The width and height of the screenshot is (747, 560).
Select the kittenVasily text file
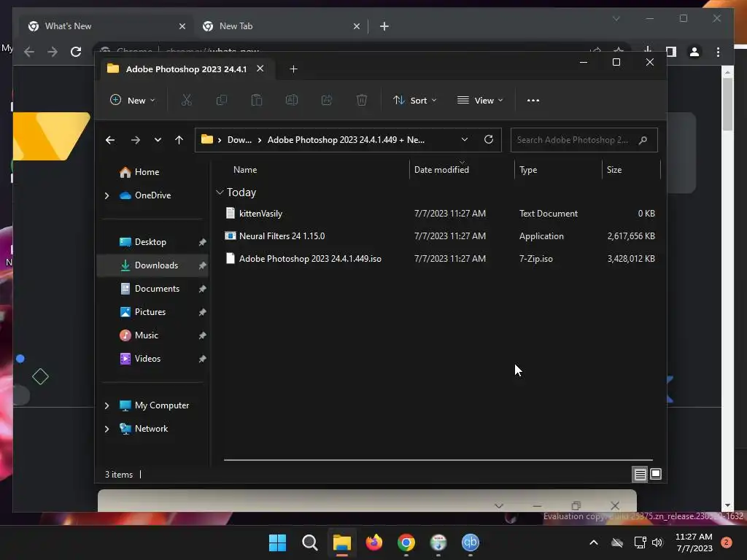pyautogui.click(x=438, y=214)
